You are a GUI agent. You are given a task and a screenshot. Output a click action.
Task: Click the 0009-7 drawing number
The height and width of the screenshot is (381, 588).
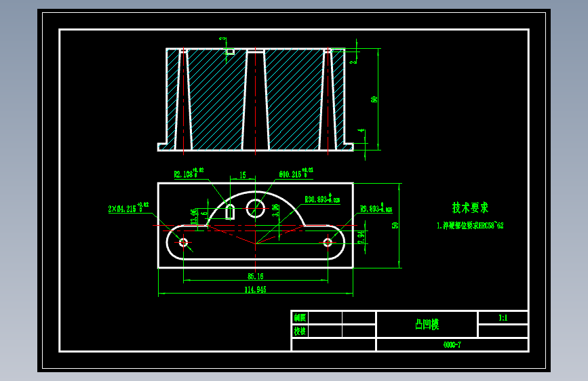(x=452, y=344)
